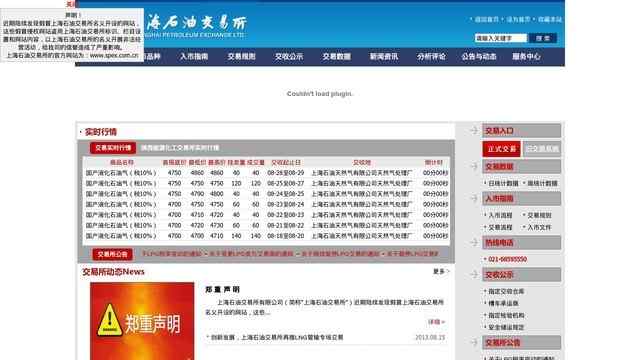The height and width of the screenshot is (360, 640).
Task: Click the arrow icon beside 热线电话 heading
Action: tap(473, 242)
